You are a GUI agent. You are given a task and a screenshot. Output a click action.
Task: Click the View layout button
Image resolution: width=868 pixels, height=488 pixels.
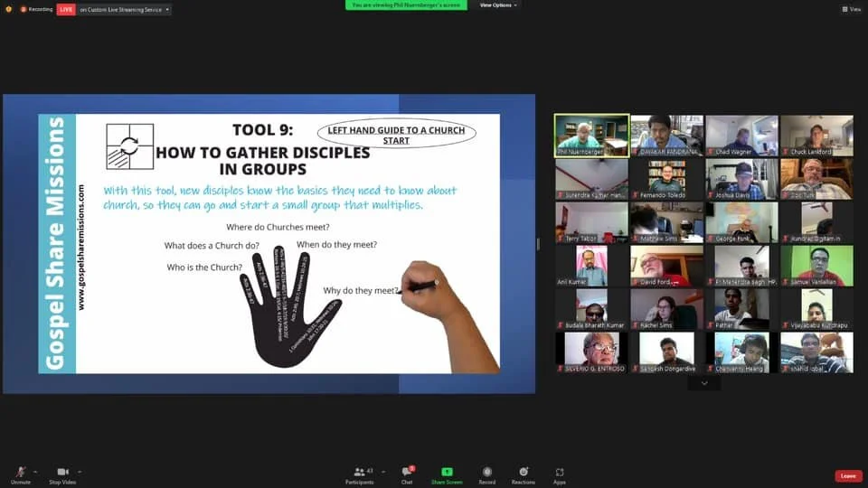tap(852, 9)
